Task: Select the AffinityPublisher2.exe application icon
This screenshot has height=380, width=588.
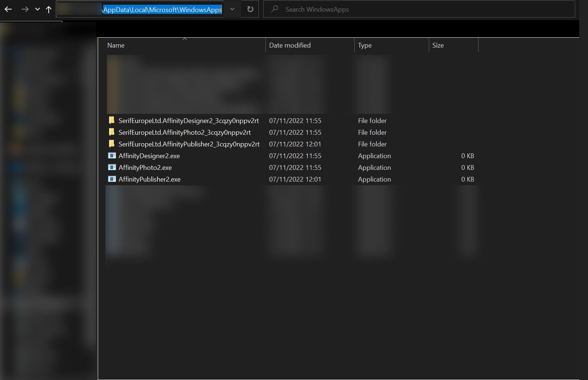Action: coord(112,179)
